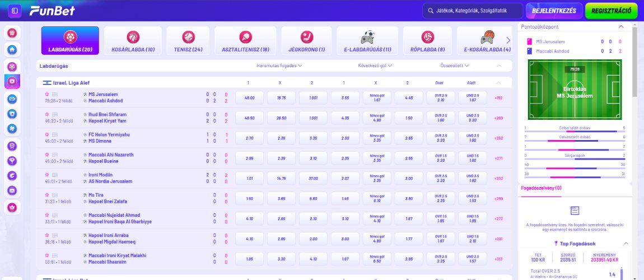Favorite the Maccabi Ahi Nazareth match star
Image resolution: width=644 pixels, height=280 pixels.
click(47, 155)
